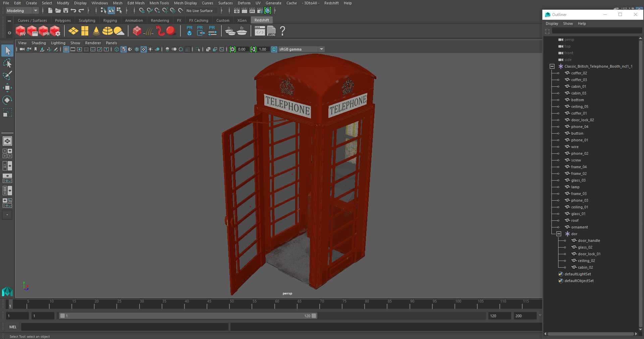
Task: Open the panel Renderer menu
Action: pyautogui.click(x=93, y=43)
